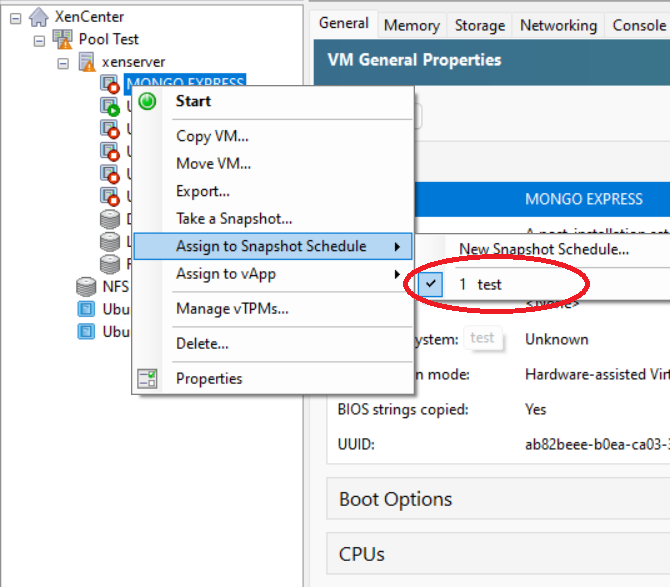Open Properties from the context menu

click(x=273, y=379)
